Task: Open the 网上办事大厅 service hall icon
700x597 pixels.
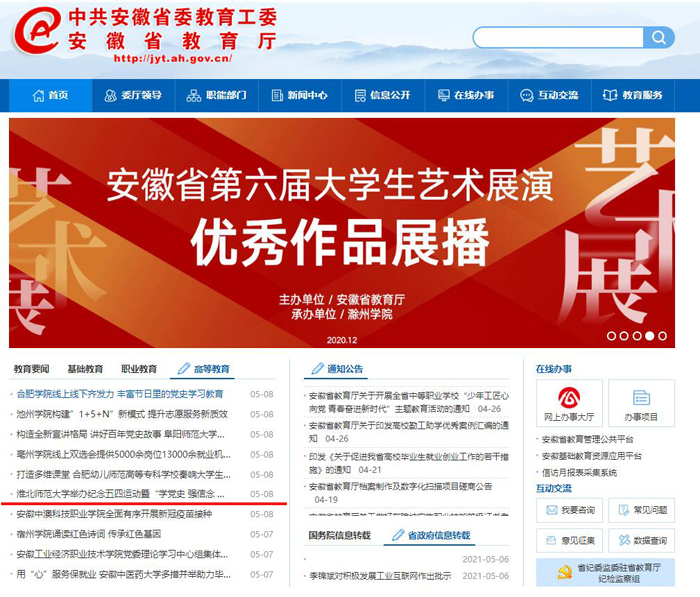Action: pyautogui.click(x=568, y=403)
